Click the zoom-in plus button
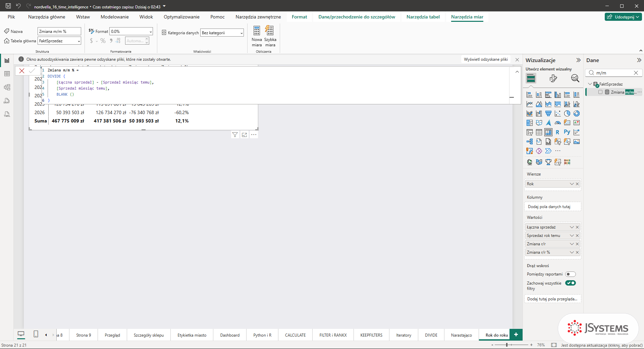644x349 pixels. (531, 345)
